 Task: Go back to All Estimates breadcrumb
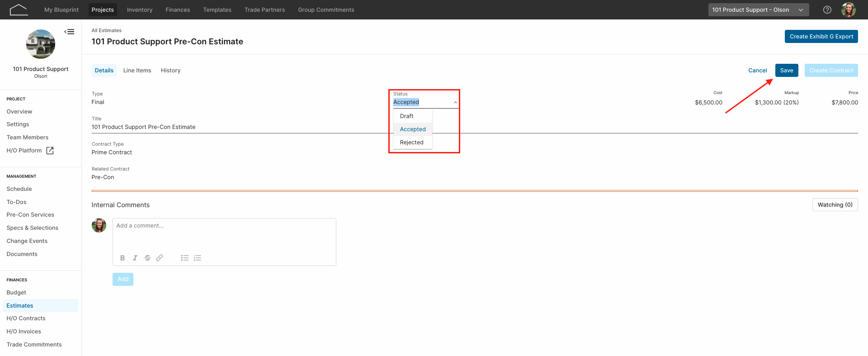pos(106,30)
